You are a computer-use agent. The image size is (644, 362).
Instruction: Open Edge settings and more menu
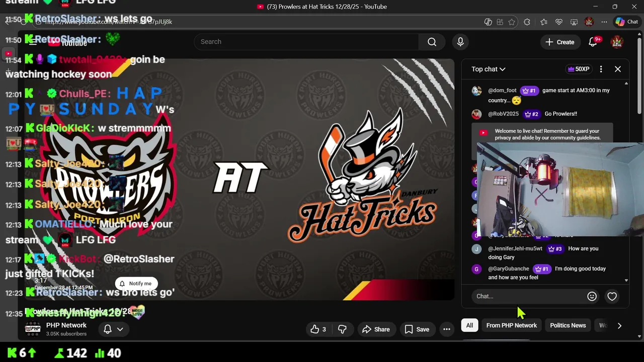tap(604, 22)
